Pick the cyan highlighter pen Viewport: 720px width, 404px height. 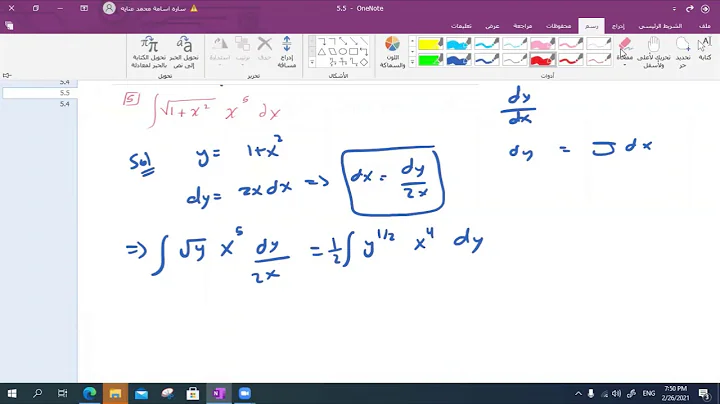point(459,44)
